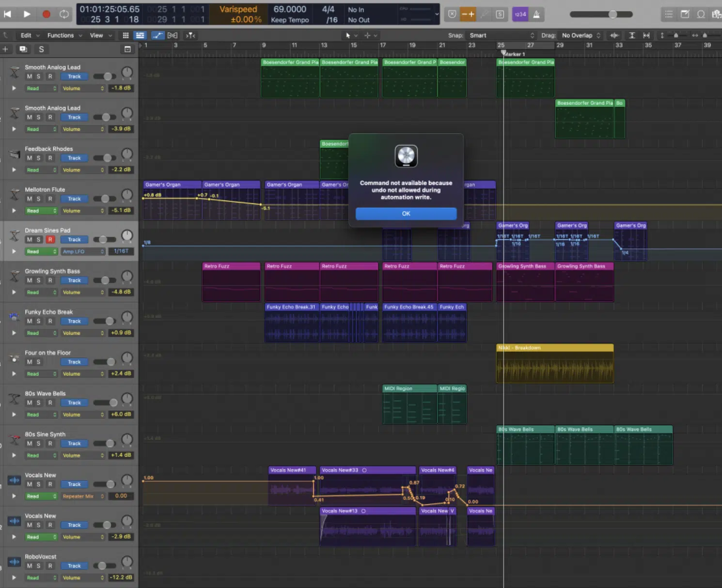This screenshot has height=588, width=722.
Task: Open the media Browsers panel
Action: [716, 14]
